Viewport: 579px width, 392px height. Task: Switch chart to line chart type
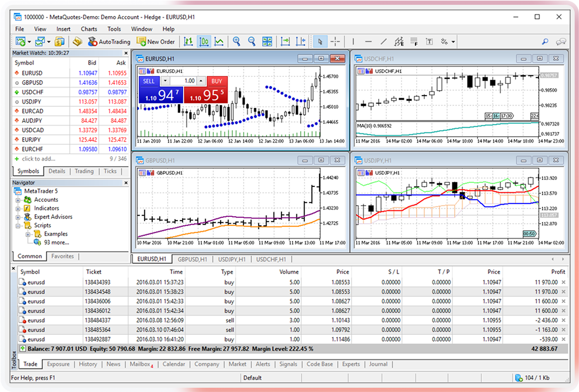coord(219,42)
